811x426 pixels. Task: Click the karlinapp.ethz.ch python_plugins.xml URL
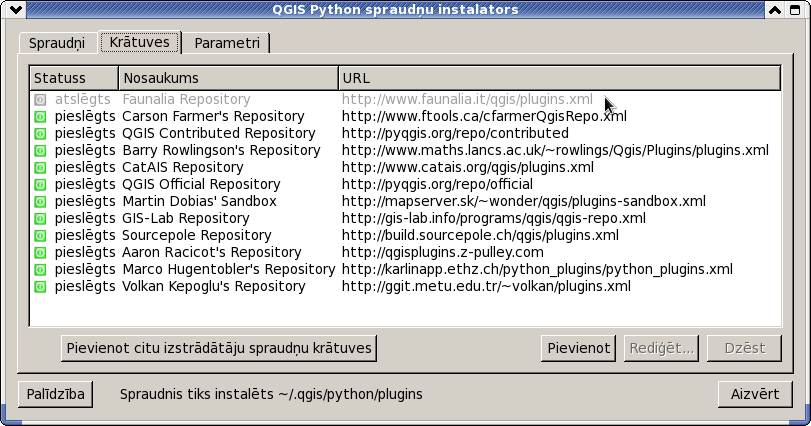(537, 269)
